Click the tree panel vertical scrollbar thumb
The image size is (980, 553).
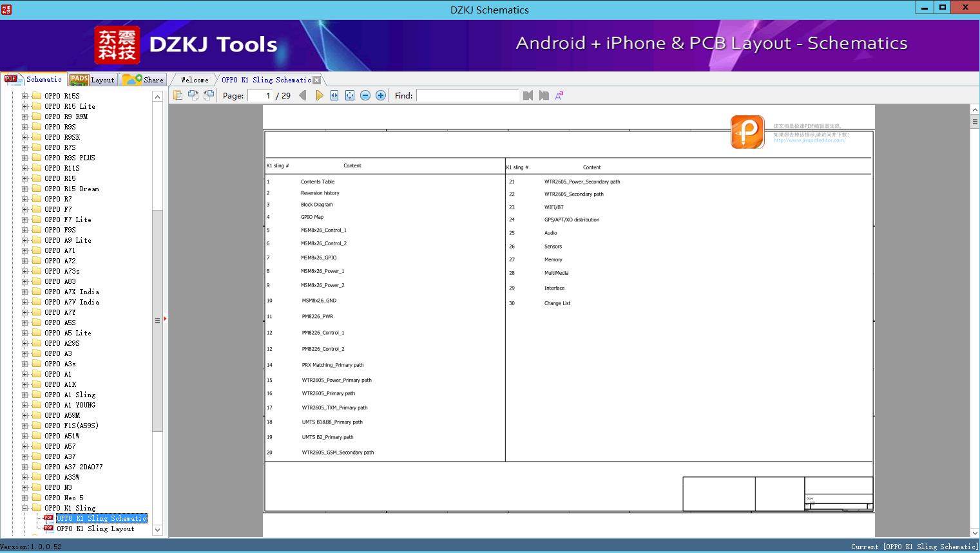click(157, 321)
